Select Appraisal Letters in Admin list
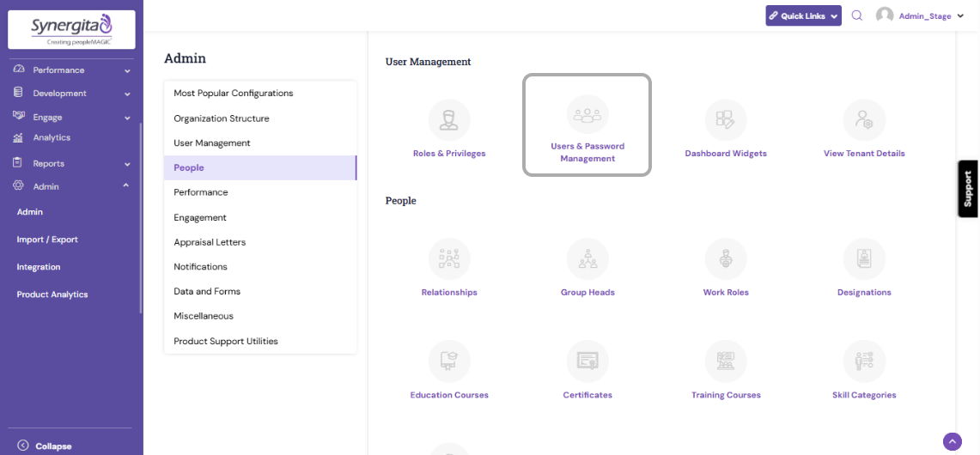This screenshot has width=980, height=455. click(260, 242)
